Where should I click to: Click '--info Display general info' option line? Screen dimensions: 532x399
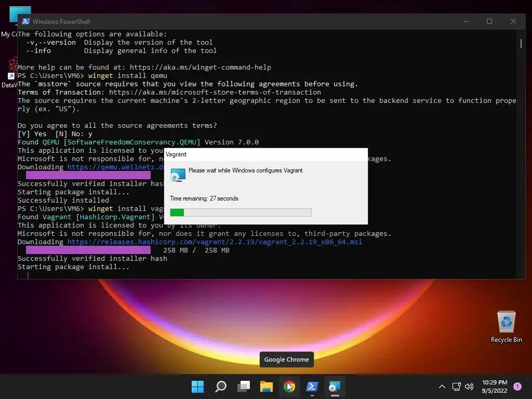click(x=122, y=50)
